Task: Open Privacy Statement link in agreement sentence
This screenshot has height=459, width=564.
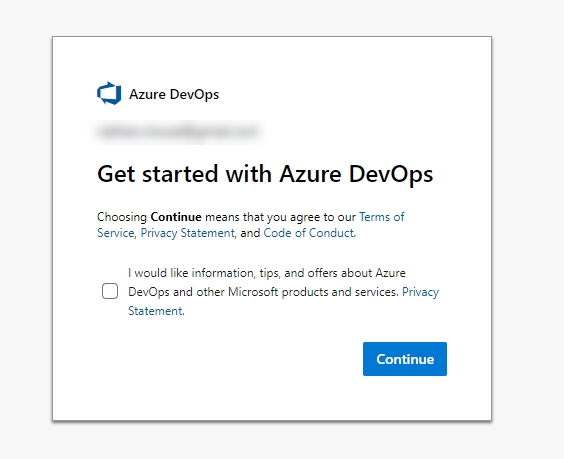Action: pos(187,233)
